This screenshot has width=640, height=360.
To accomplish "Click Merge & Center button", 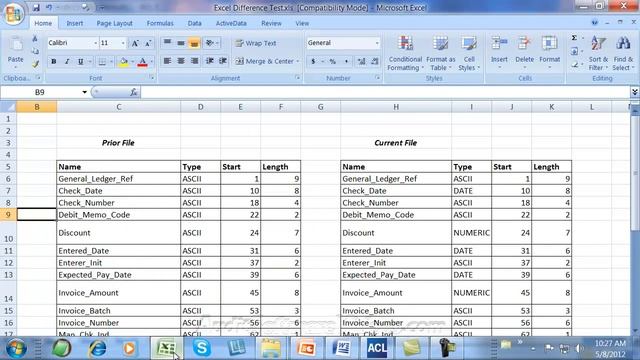I will pos(265,61).
